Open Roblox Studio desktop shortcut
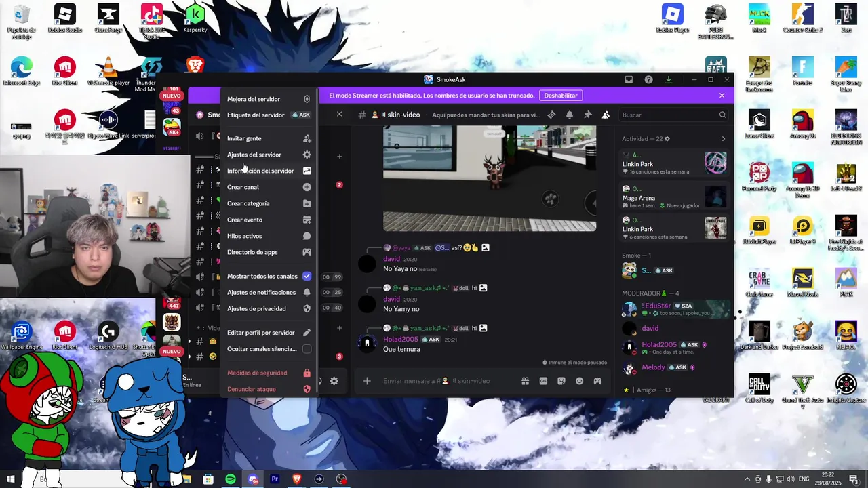This screenshot has width=868, height=488. pos(65,20)
